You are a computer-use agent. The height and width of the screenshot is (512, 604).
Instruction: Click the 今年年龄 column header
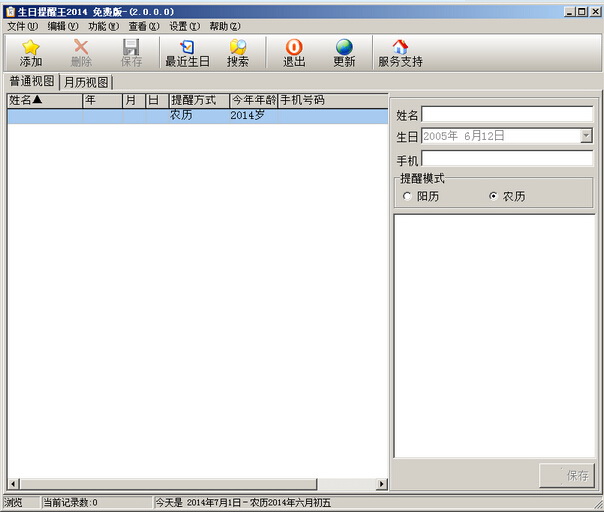254,101
